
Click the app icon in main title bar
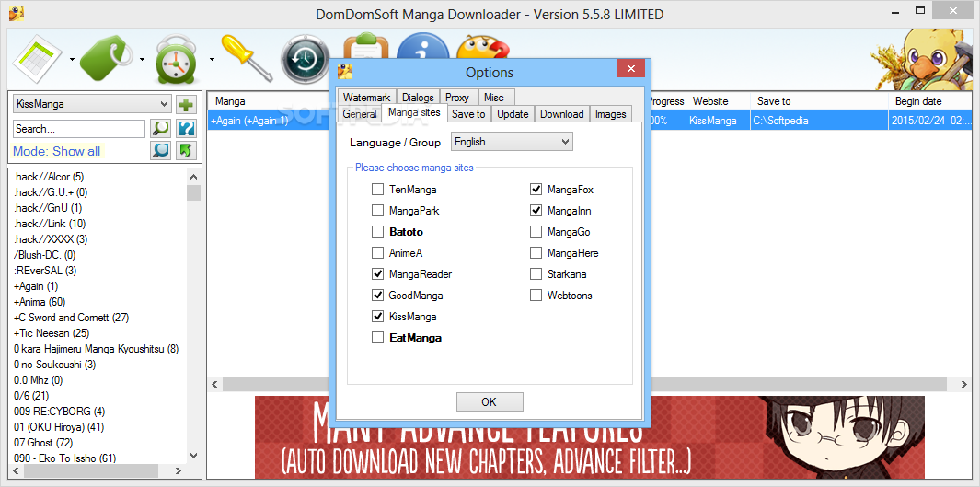(x=17, y=13)
